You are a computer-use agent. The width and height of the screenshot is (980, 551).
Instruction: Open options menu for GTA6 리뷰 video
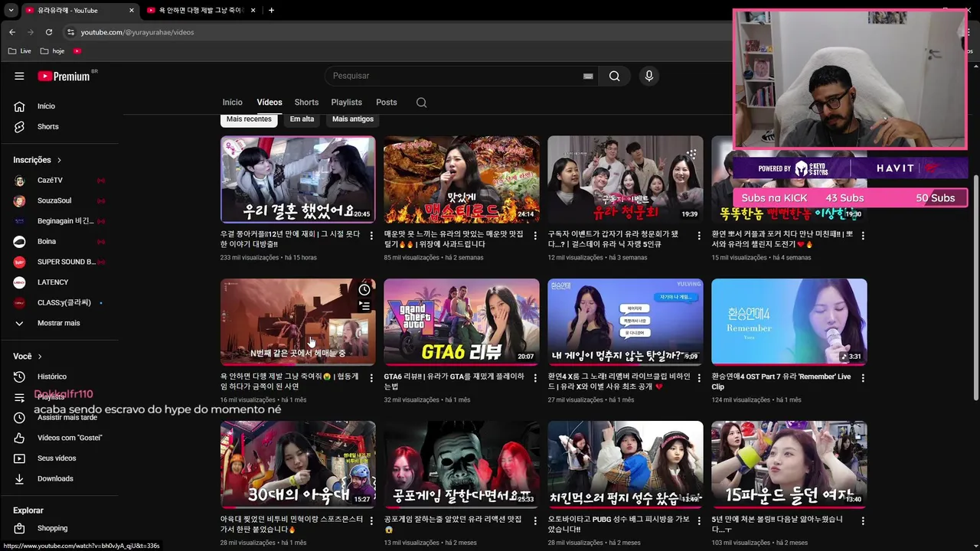coord(535,378)
